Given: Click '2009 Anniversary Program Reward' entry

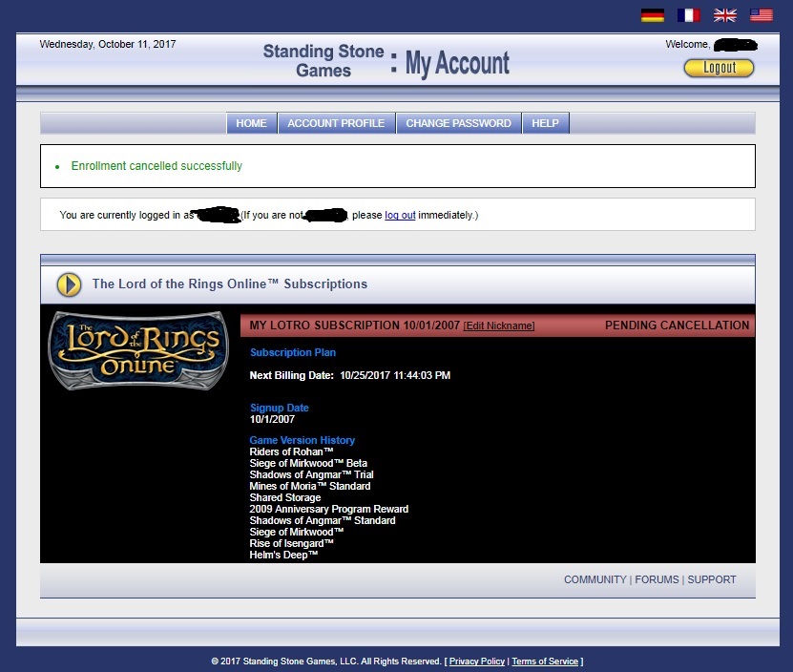Looking at the screenshot, I should (328, 509).
